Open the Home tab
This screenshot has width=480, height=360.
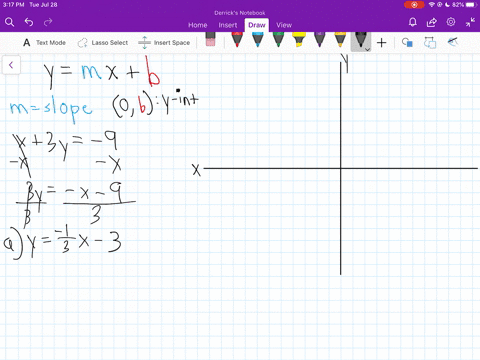coord(197,25)
